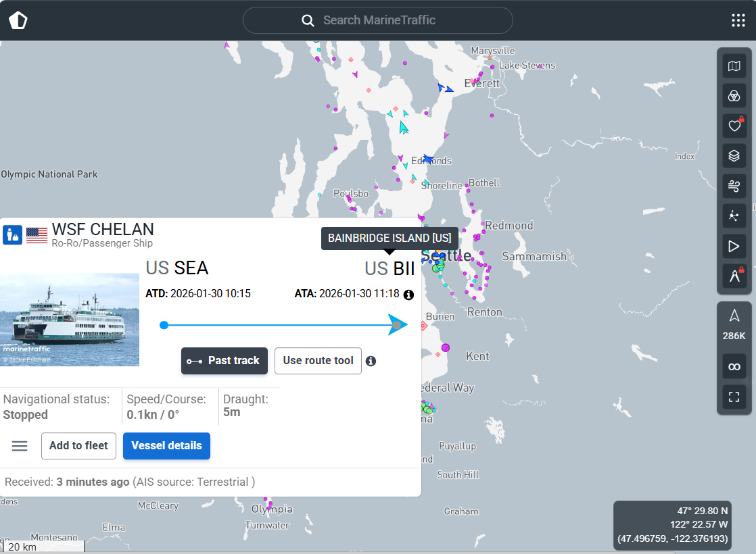Viewport: 756px width, 554px height.
Task: Open the apps grid menu
Action: (738, 20)
